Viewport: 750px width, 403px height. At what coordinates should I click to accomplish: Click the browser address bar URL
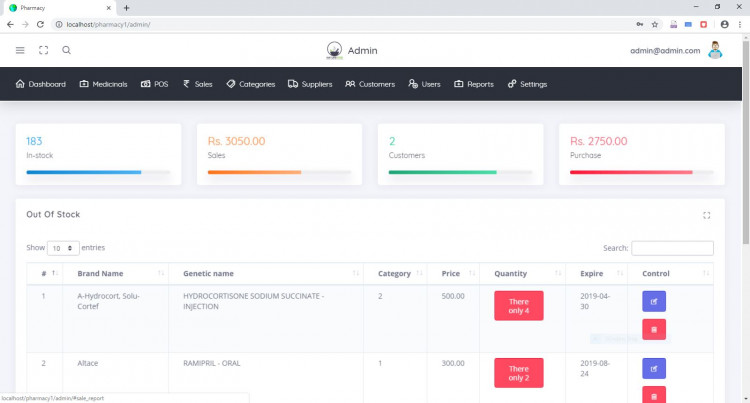(108, 24)
